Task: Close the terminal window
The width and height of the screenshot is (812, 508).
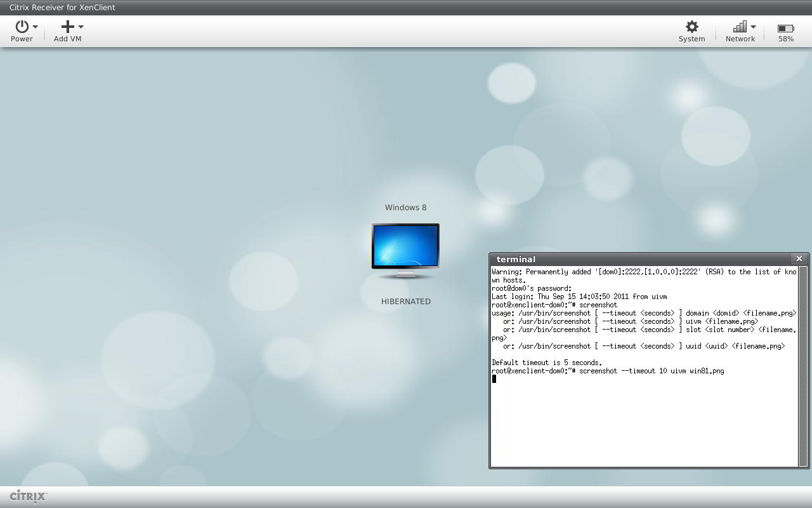Action: pos(799,258)
